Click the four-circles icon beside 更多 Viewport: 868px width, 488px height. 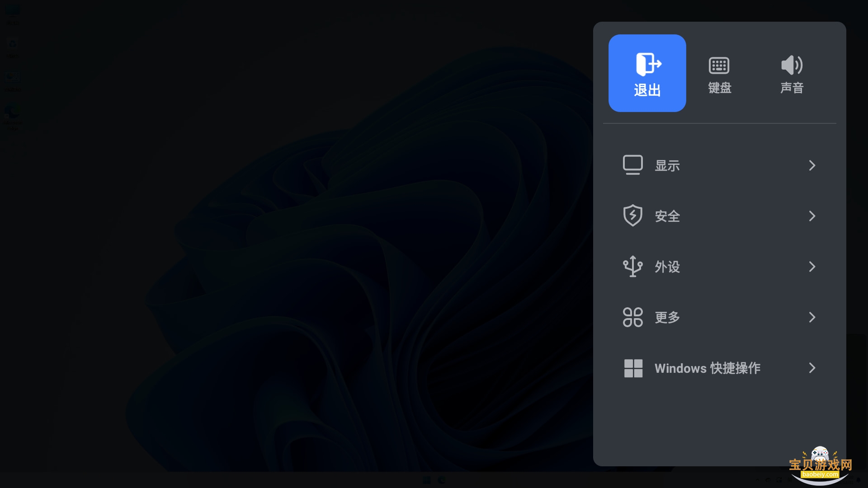tap(632, 317)
